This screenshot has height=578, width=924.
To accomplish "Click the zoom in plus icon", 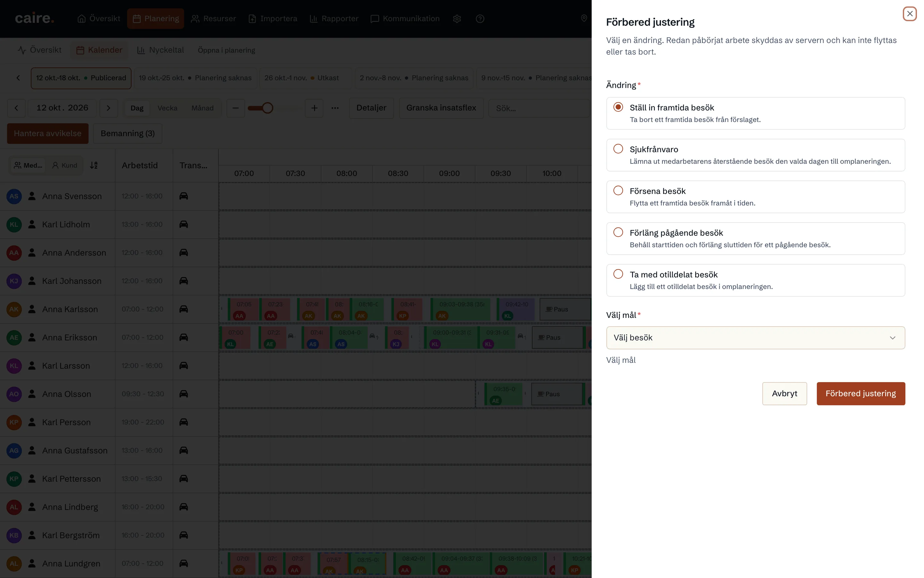I will pos(314,108).
